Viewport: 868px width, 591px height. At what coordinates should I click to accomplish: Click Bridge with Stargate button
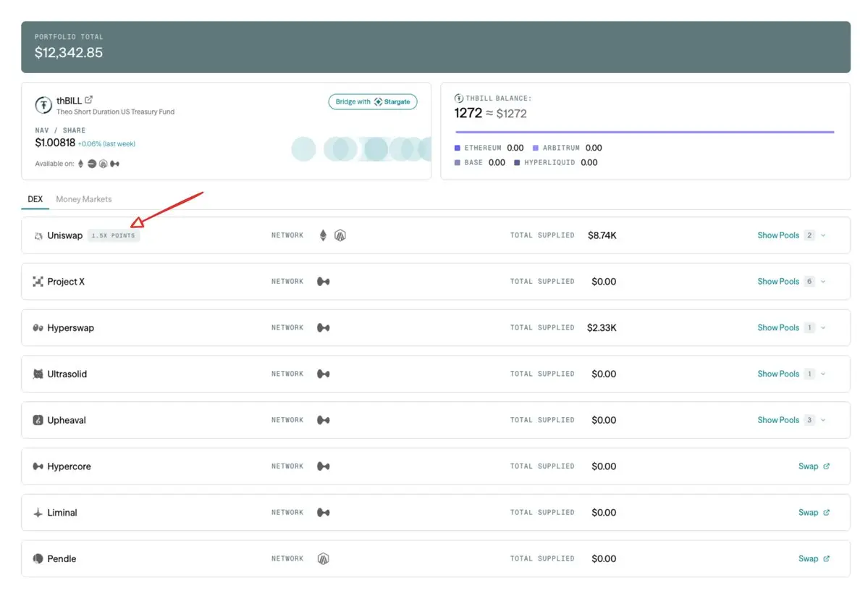[x=373, y=102]
